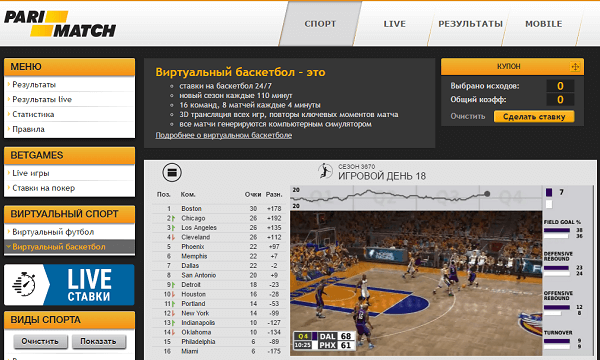The height and width of the screenshot is (360, 600).
Task: Click Очистить in the coupon panel
Action: point(468,116)
